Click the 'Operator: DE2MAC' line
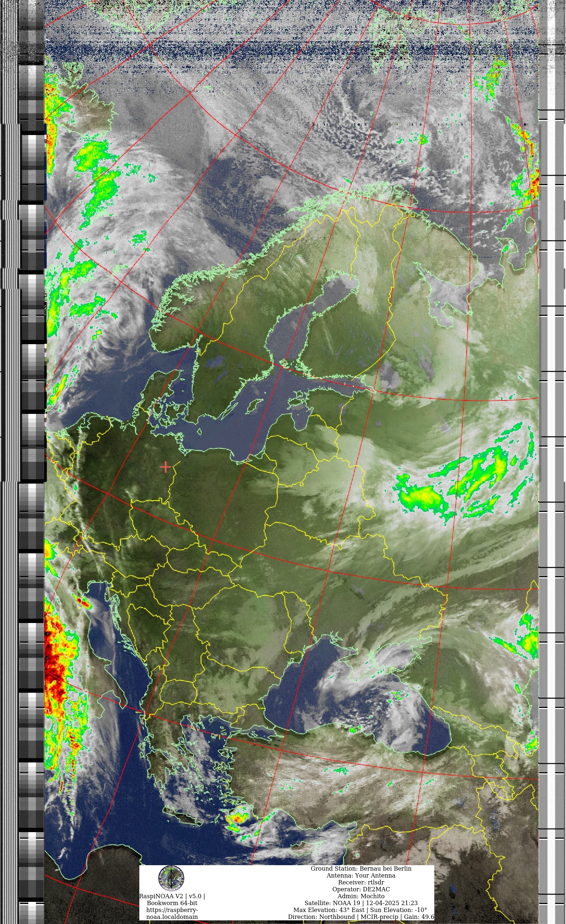Image resolution: width=566 pixels, height=924 pixels. point(361,889)
